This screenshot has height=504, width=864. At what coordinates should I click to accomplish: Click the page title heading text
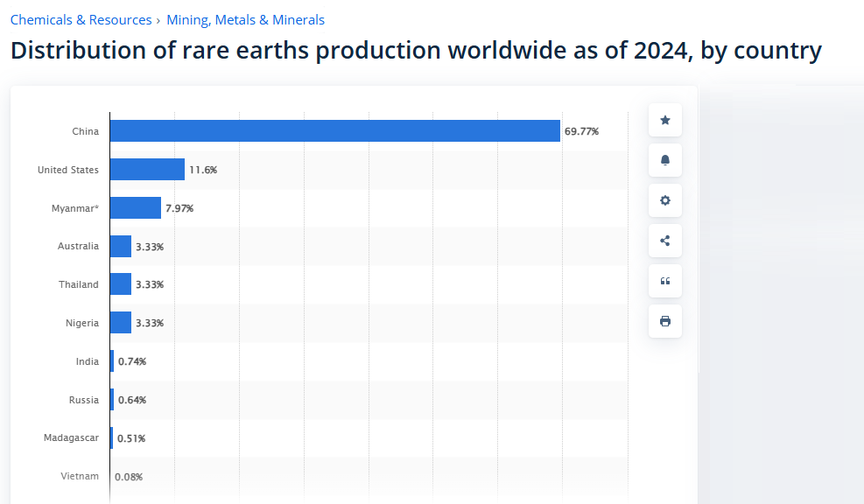tap(416, 50)
